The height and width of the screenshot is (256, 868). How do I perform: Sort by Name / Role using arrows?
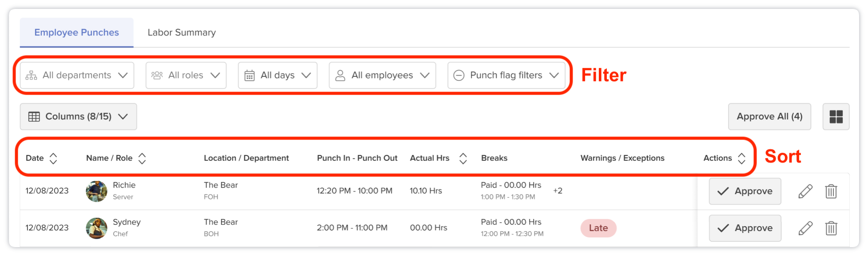[142, 158]
